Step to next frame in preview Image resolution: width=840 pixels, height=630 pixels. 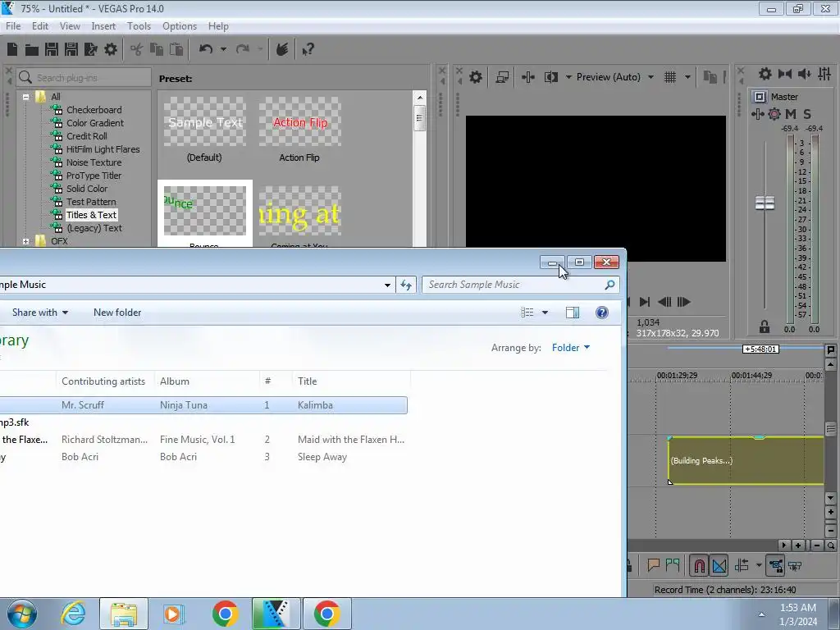click(x=683, y=302)
